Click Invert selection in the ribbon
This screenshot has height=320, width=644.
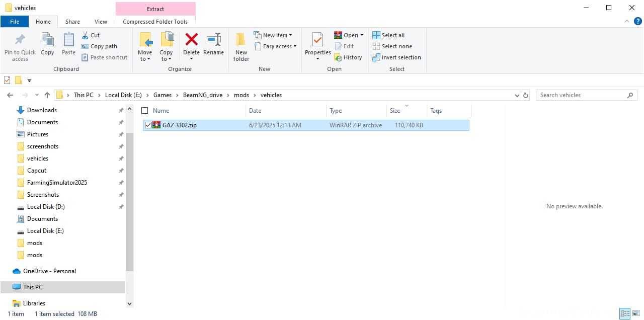pyautogui.click(x=396, y=57)
